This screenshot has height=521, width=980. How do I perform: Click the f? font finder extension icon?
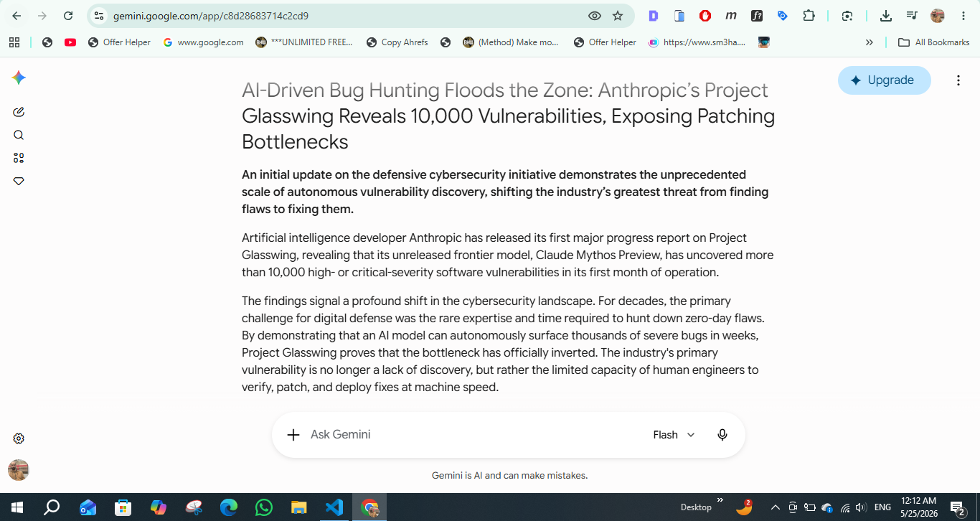pyautogui.click(x=757, y=15)
